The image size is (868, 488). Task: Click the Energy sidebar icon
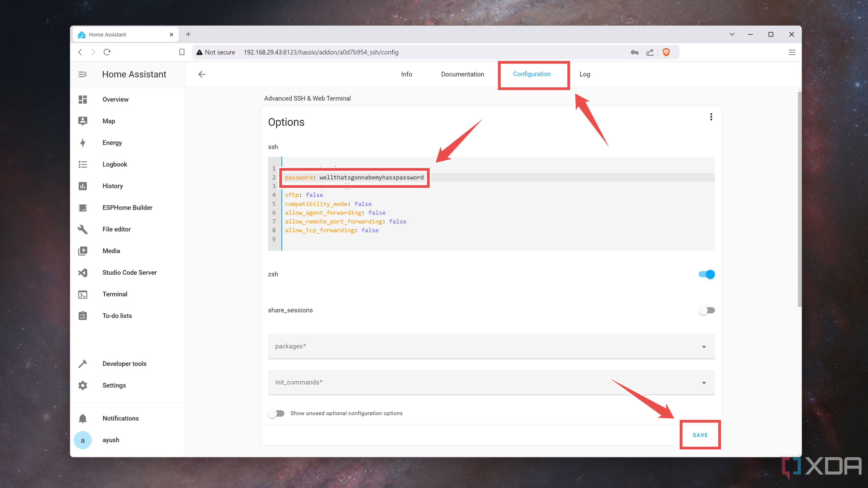click(83, 142)
